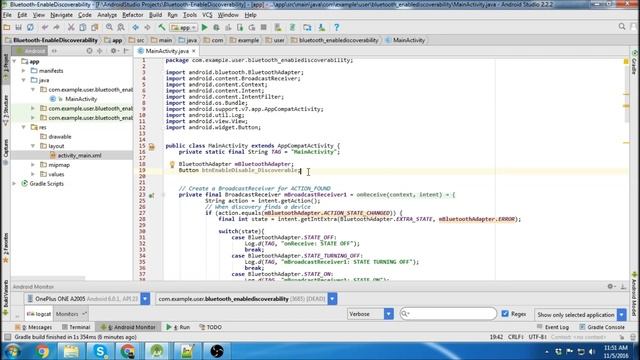Screen dimensions: 640x360
Task: Click the Copy toolbar icon
Action: point(83,27)
